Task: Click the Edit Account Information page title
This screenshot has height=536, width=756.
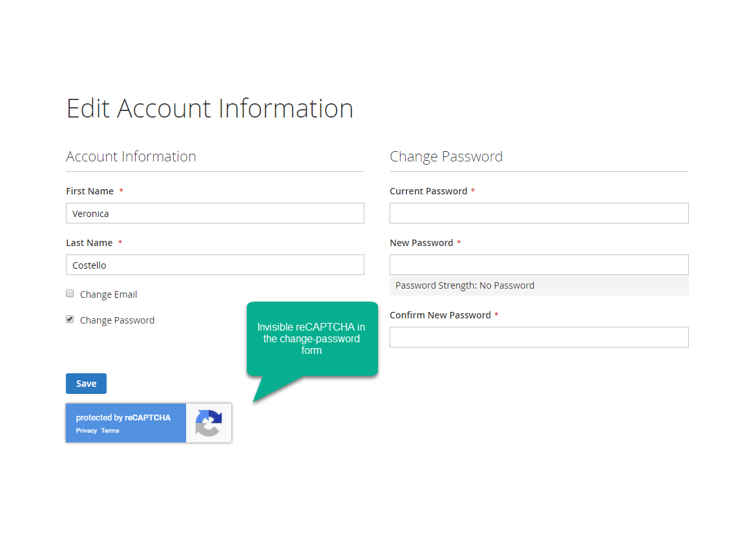Action: [210, 108]
